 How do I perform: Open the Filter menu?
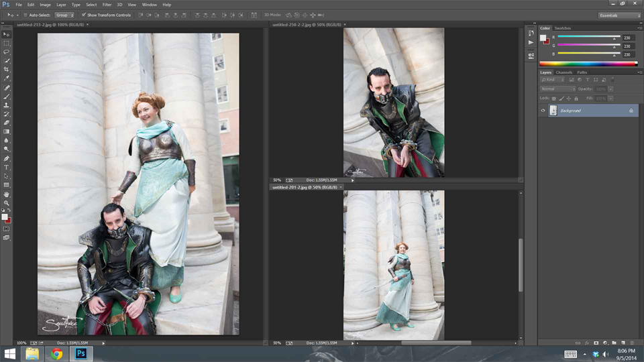click(x=107, y=5)
